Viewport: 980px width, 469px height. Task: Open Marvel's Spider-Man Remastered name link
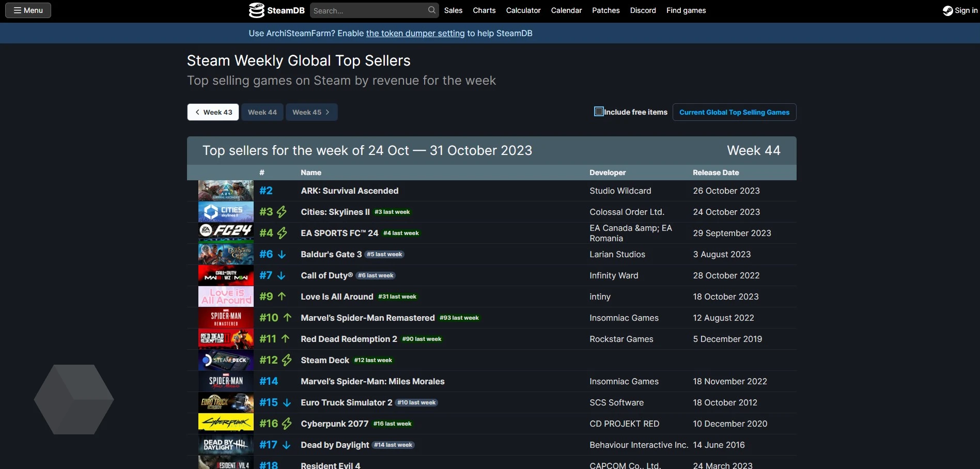click(368, 318)
